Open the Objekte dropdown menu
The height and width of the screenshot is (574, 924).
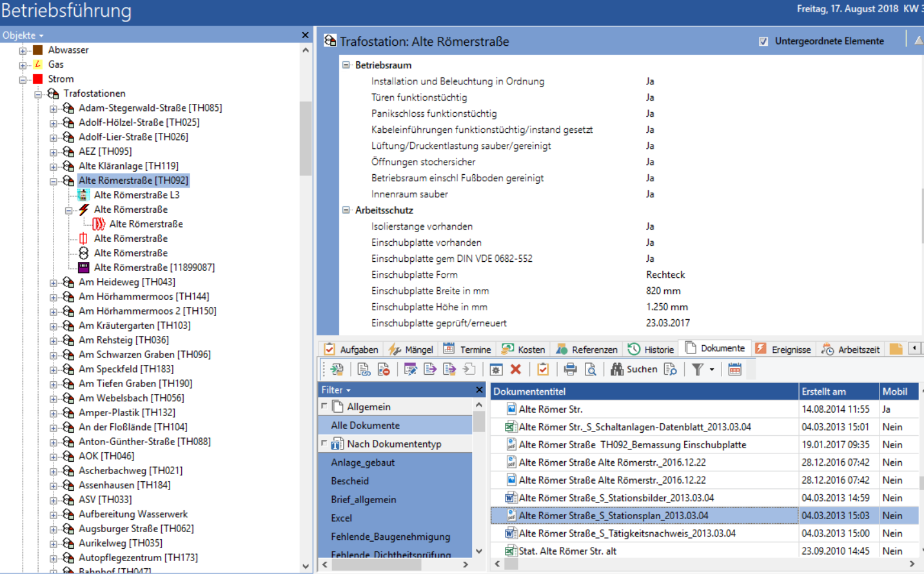point(23,35)
